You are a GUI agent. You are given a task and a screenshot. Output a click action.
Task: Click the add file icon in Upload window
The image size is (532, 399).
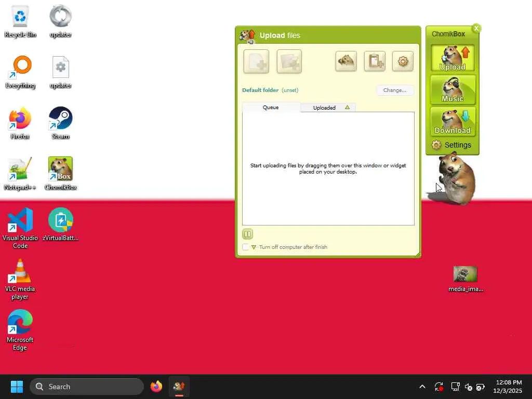(256, 61)
